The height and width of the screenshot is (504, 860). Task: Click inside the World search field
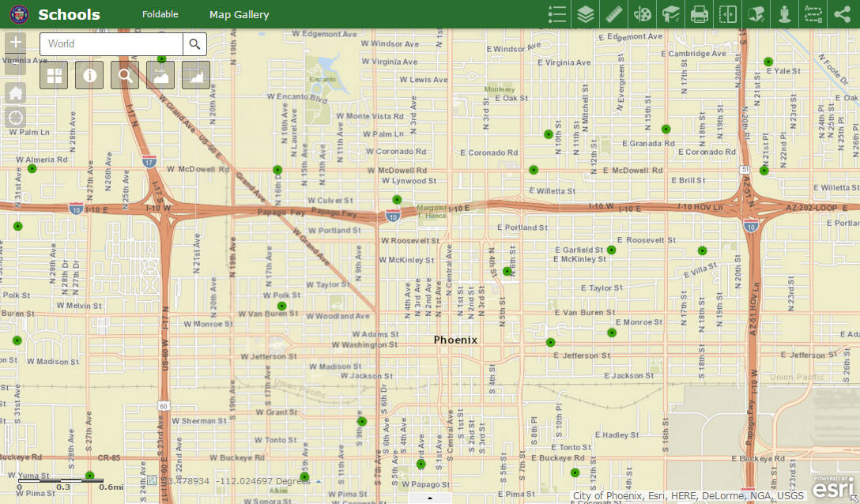coord(111,44)
